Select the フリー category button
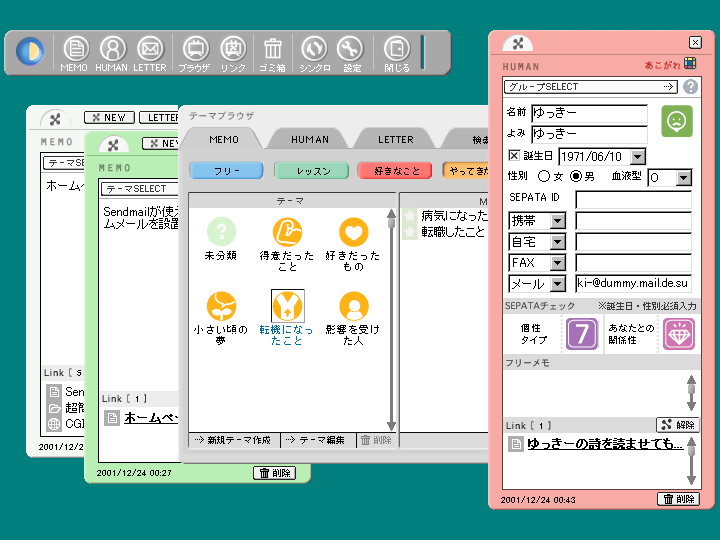 227,171
